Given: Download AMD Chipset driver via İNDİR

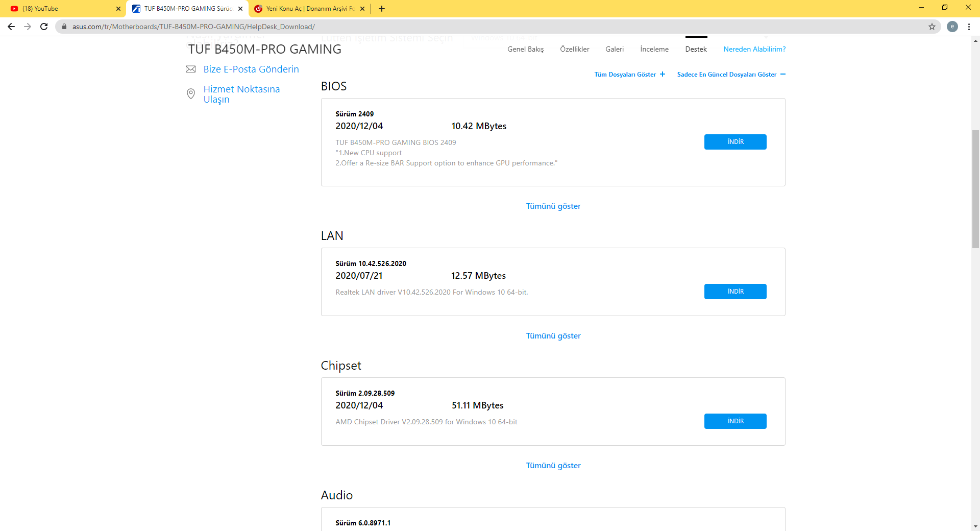Looking at the screenshot, I should click(736, 421).
